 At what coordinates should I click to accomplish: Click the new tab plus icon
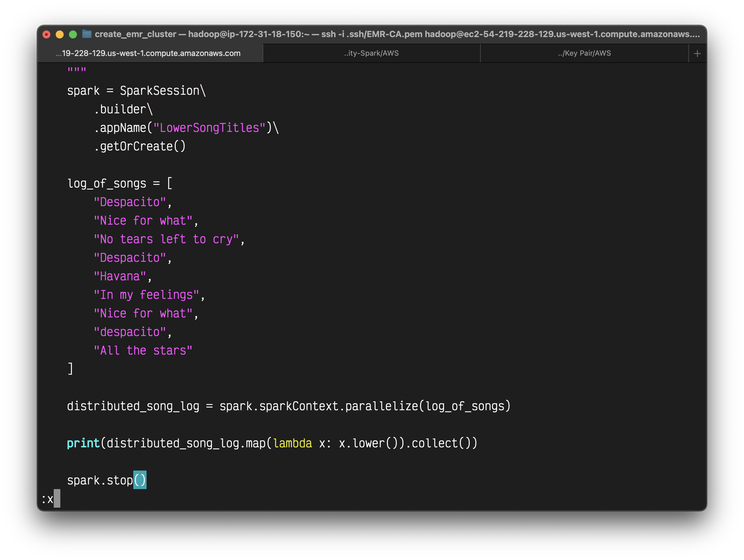(697, 53)
